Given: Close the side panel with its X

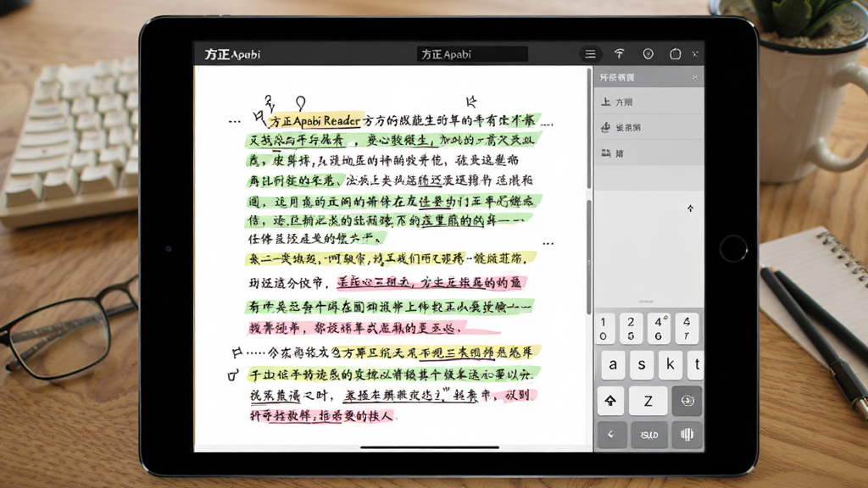Looking at the screenshot, I should pyautogui.click(x=695, y=77).
